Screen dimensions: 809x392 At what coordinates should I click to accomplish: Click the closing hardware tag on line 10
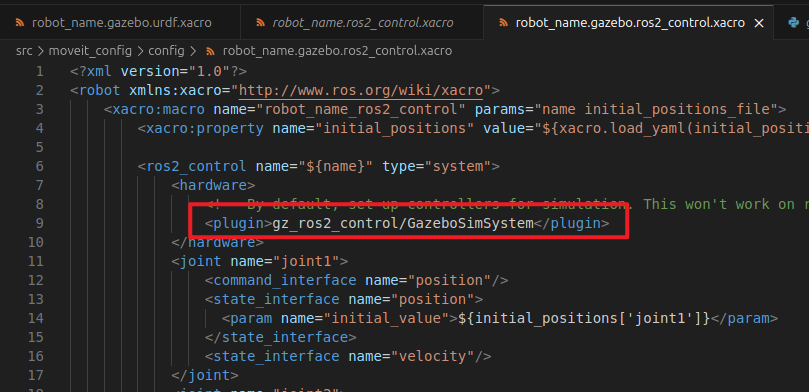(x=218, y=242)
